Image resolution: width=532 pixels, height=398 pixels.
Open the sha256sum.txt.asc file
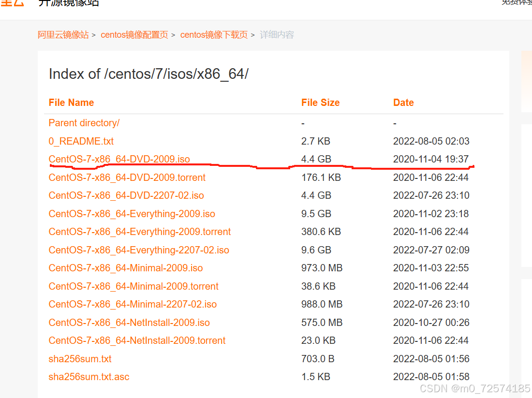89,377
